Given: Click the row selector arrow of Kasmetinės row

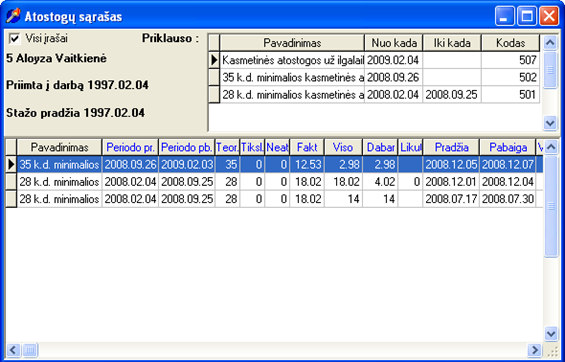Looking at the screenshot, I should (x=214, y=60).
